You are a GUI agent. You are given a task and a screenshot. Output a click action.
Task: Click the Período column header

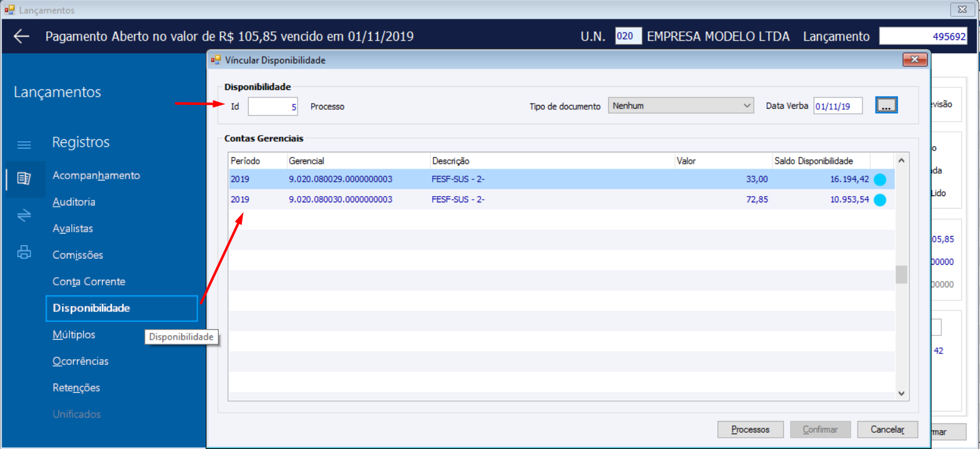257,161
